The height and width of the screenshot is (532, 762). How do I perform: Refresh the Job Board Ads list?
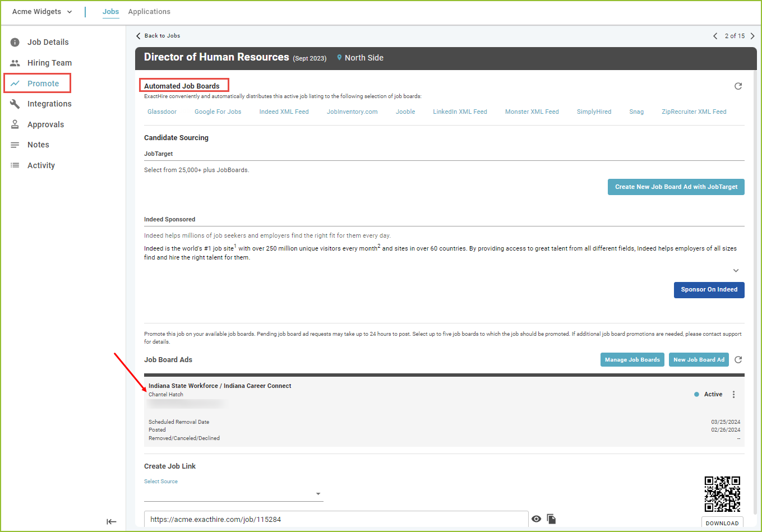738,360
